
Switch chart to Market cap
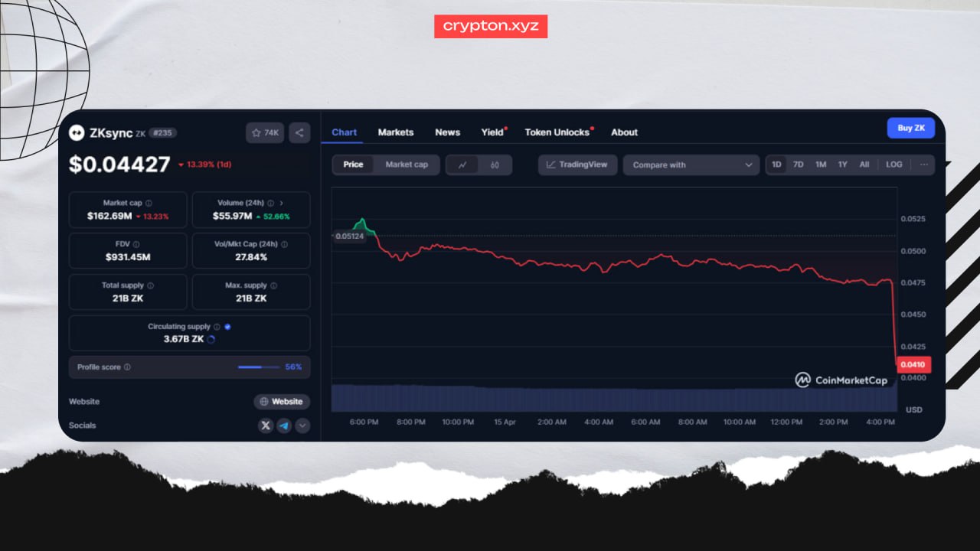click(407, 165)
